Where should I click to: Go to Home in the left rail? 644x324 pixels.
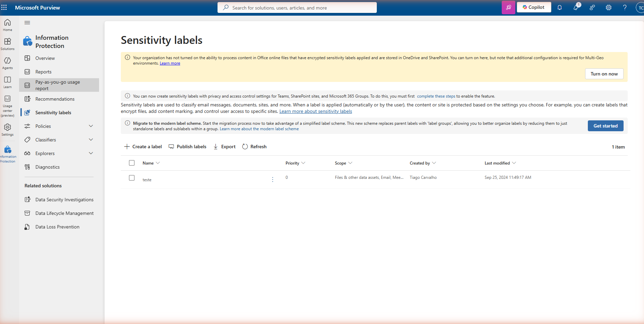coord(7,25)
